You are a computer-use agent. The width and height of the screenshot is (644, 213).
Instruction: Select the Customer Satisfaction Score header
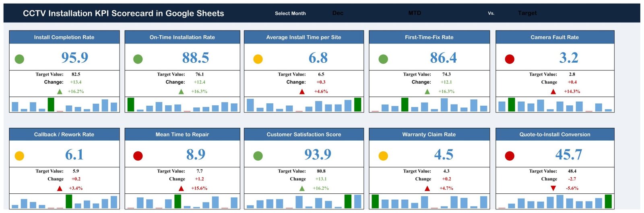click(304, 135)
